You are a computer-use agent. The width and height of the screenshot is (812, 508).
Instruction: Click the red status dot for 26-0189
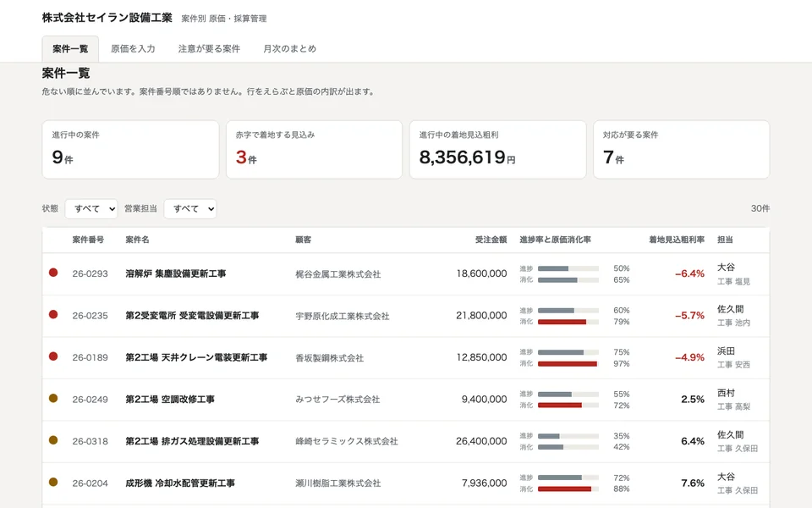(53, 356)
